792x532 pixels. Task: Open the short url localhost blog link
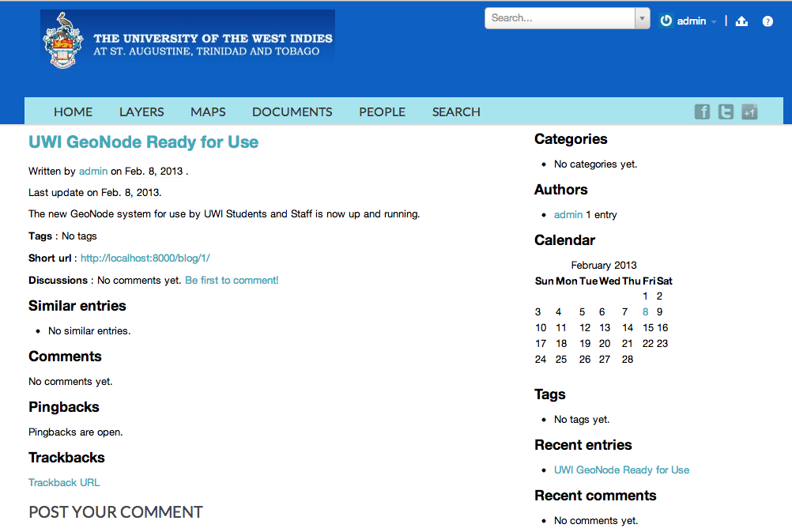[x=145, y=258]
